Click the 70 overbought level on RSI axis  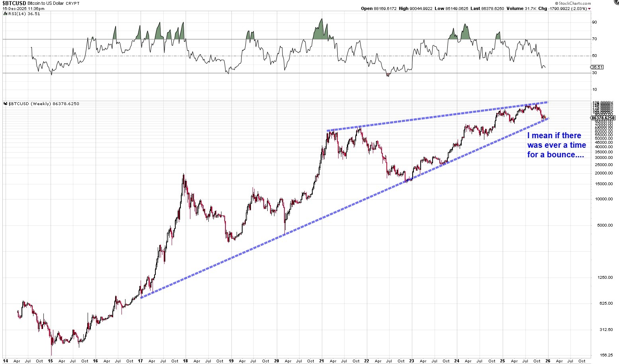point(594,39)
